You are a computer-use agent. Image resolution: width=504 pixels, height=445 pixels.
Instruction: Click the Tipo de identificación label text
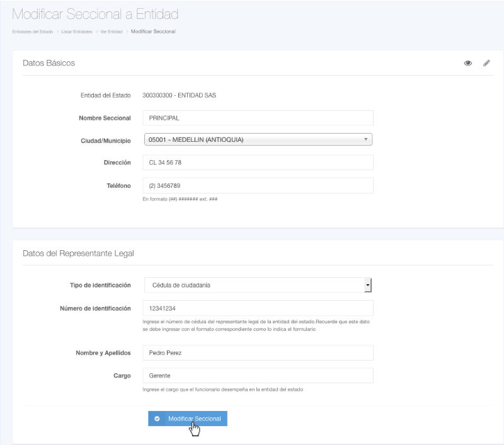(x=100, y=286)
